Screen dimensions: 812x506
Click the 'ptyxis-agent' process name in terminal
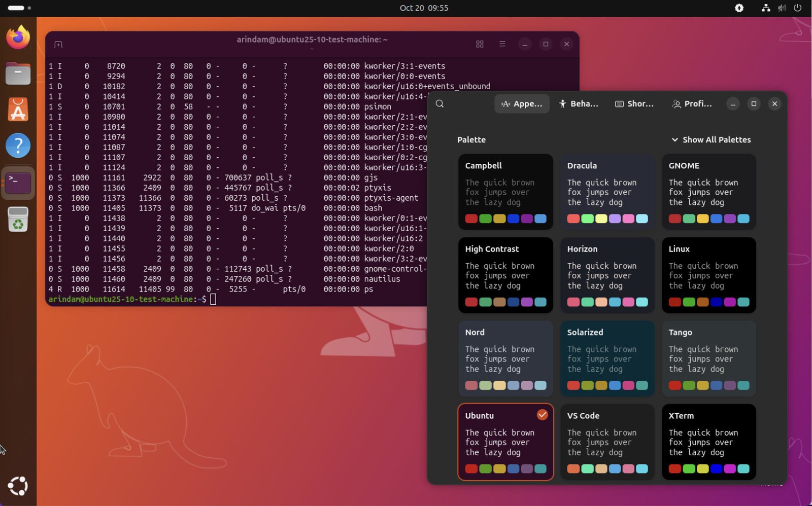[x=391, y=198]
